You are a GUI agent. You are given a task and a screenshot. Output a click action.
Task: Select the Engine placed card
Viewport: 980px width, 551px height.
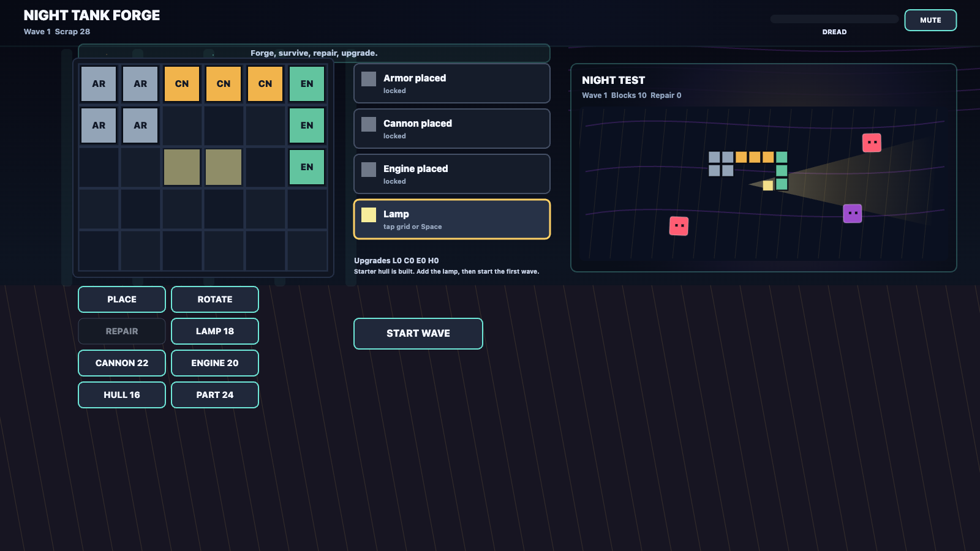(452, 174)
